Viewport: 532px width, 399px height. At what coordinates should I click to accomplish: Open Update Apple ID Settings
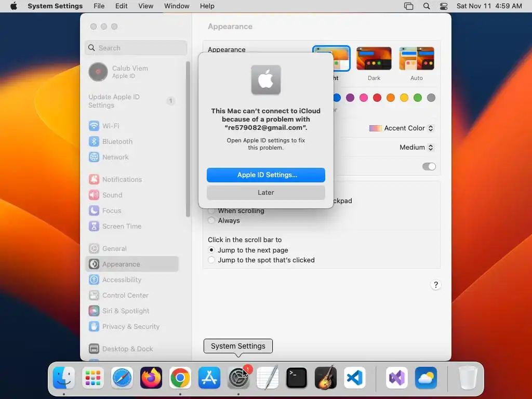131,101
